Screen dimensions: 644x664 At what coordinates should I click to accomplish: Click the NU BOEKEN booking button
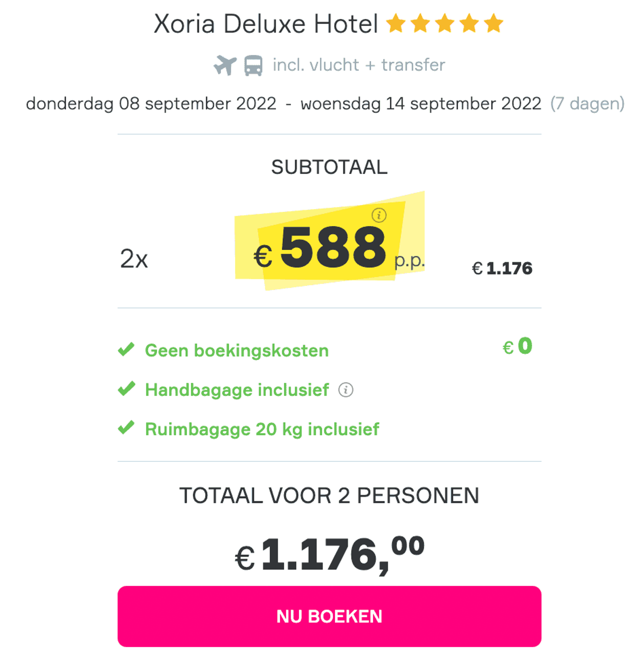pos(329,616)
